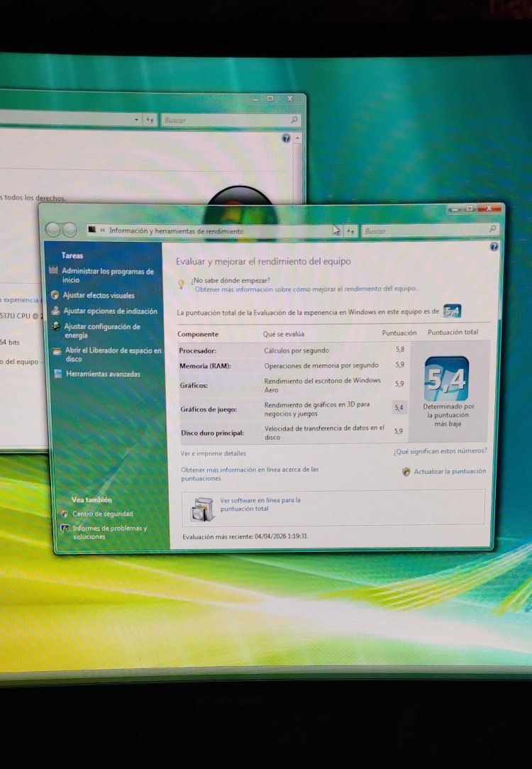Click the blue help question mark icon
Viewport: 532px width, 769px height.
[494, 247]
